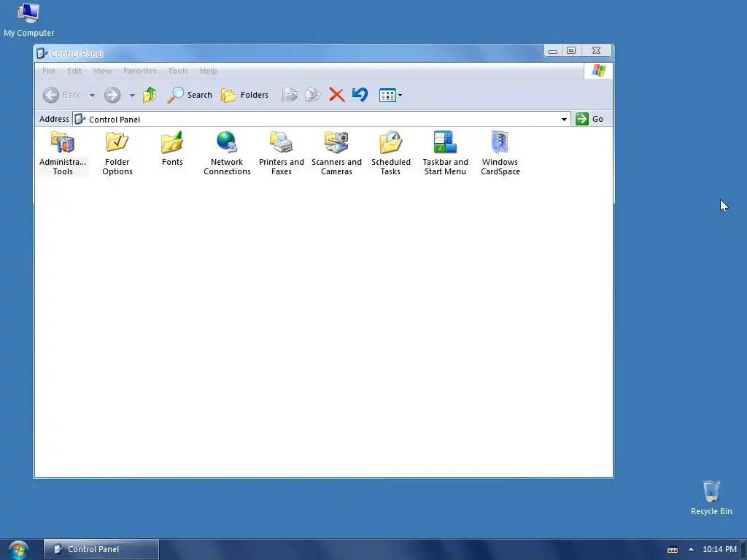Image resolution: width=747 pixels, height=560 pixels.
Task: Click the 10:14 PM clock
Action: [x=719, y=549]
